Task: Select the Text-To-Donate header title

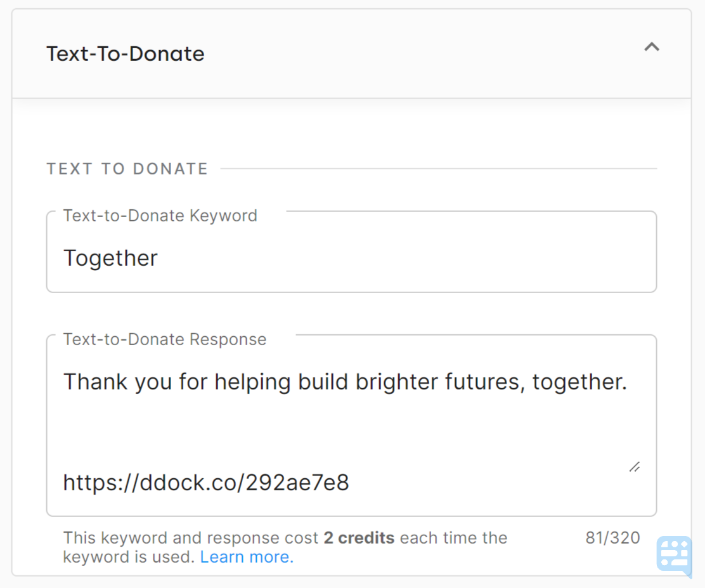Action: click(x=125, y=53)
